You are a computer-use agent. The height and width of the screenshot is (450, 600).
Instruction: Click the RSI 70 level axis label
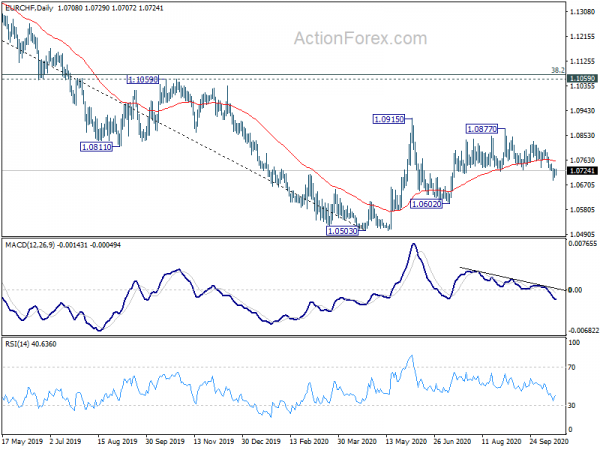click(x=572, y=367)
